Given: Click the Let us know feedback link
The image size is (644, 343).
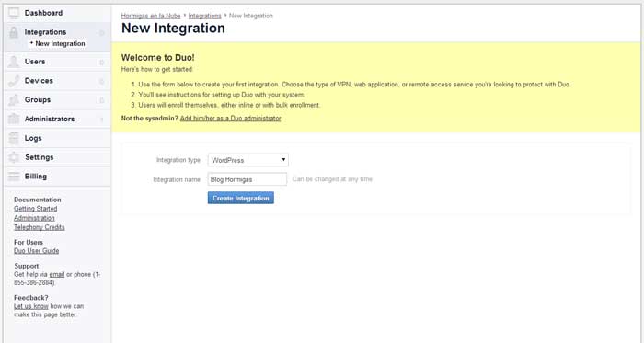Looking at the screenshot, I should point(30,306).
